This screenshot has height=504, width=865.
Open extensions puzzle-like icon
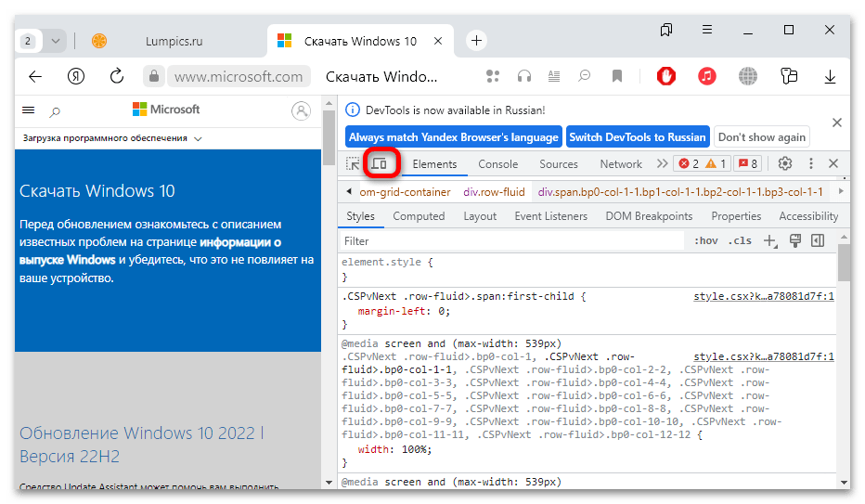pyautogui.click(x=789, y=76)
